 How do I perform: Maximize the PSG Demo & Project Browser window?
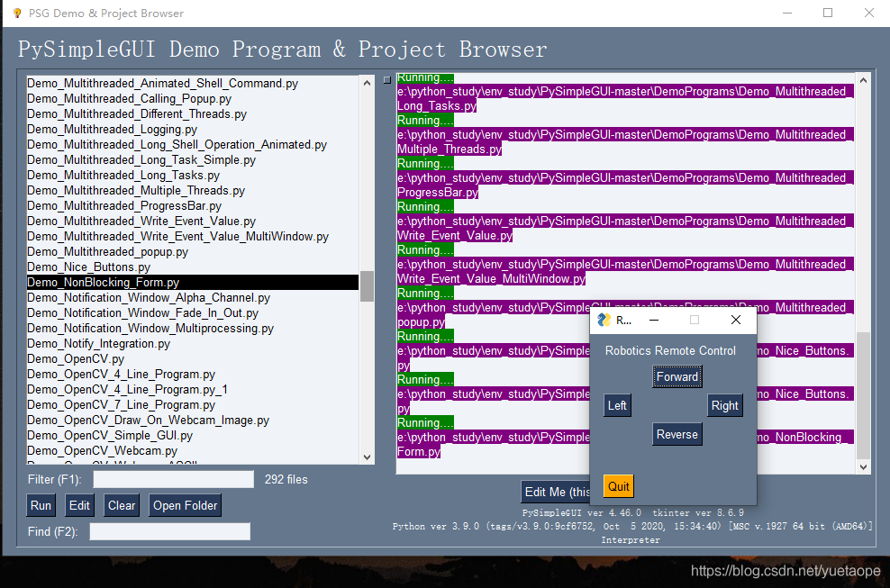(828, 13)
